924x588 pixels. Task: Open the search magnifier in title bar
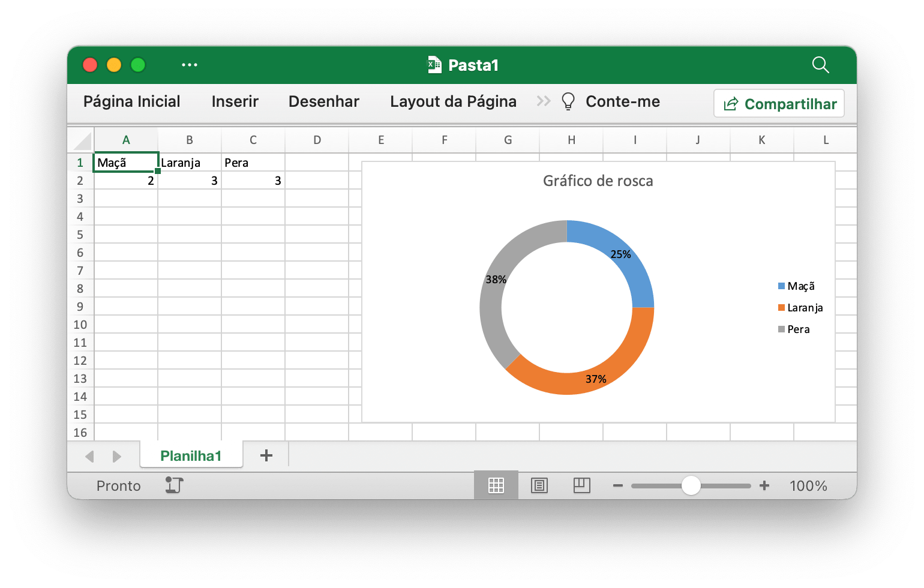(820, 64)
